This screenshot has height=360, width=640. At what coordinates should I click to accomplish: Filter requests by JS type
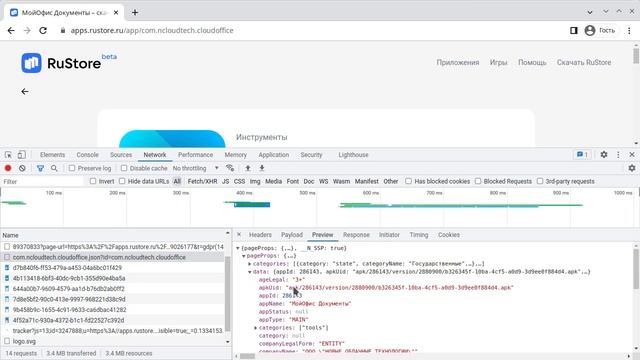tap(225, 181)
